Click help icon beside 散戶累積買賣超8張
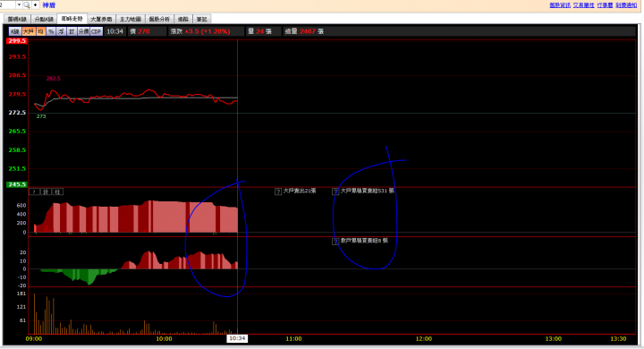The image size is (644, 349). click(x=335, y=242)
